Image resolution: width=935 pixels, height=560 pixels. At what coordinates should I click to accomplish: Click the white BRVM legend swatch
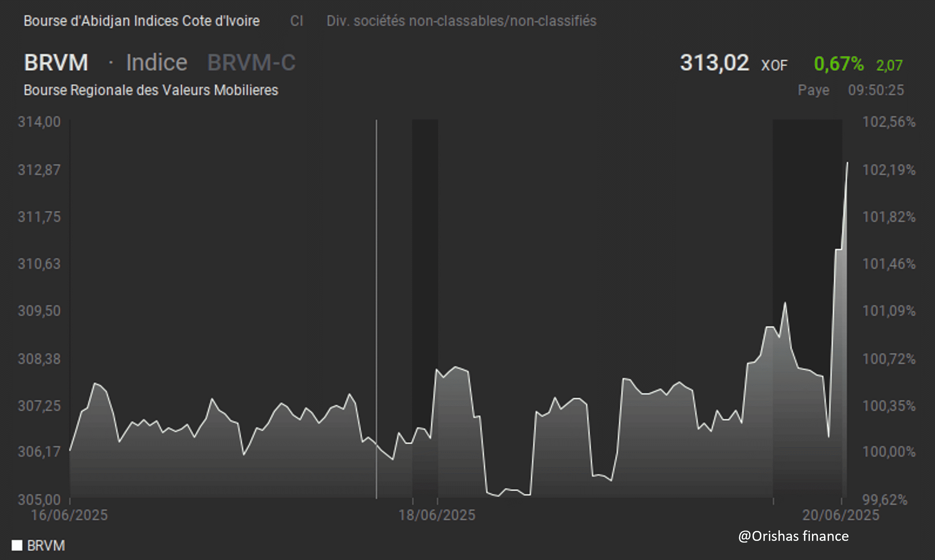[x=17, y=545]
